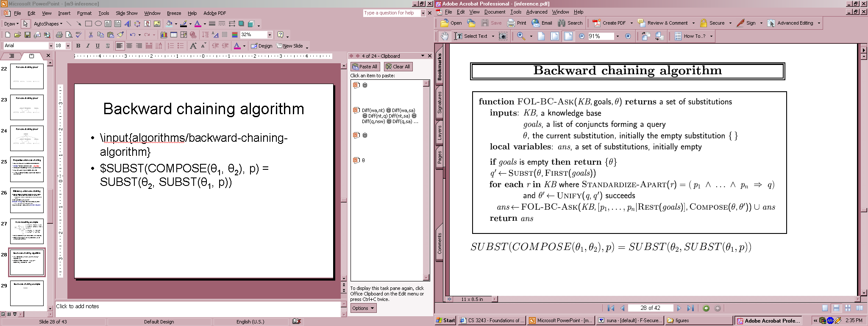868x326 pixels.
Task: Click the Insert Chart icon
Action: (x=164, y=35)
